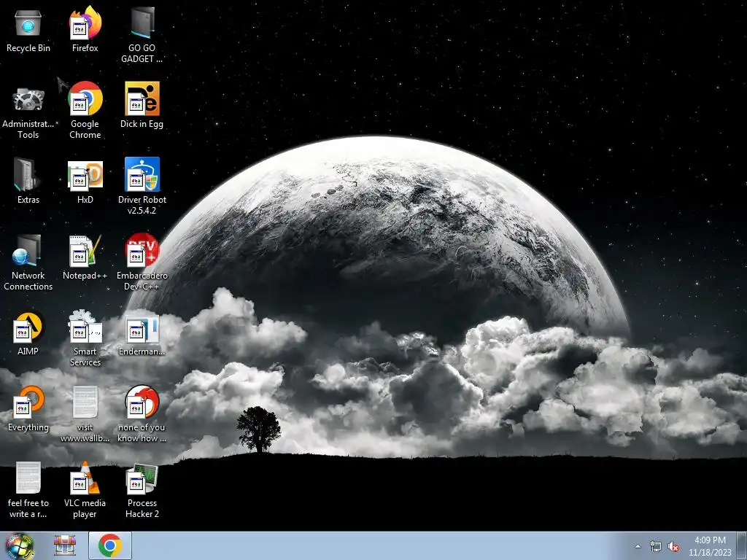Click the muted volume tray icon

point(673,546)
